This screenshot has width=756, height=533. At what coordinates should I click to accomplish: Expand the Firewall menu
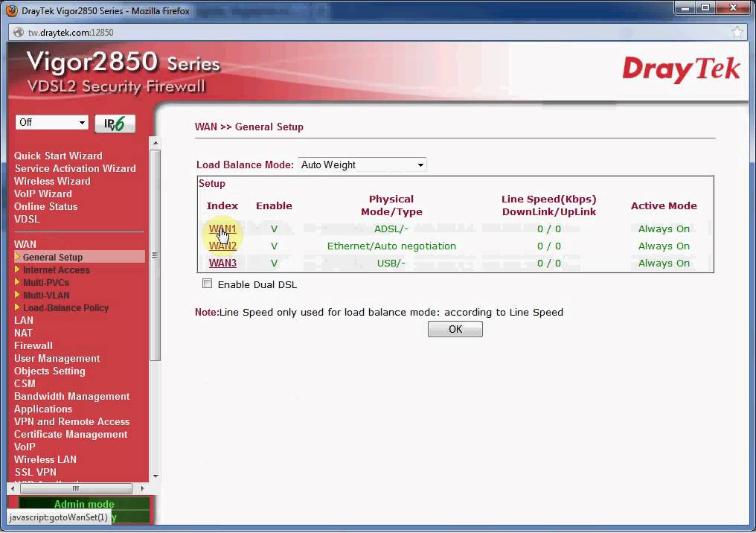point(33,345)
